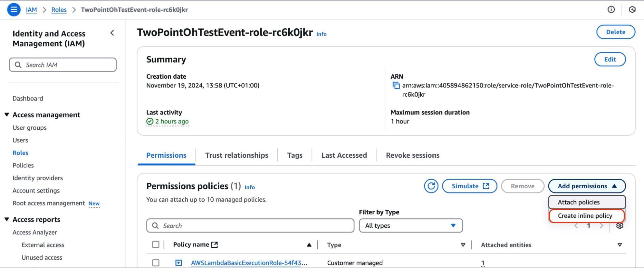
Task: Copy the role ARN with copy icon
Action: [x=396, y=86]
